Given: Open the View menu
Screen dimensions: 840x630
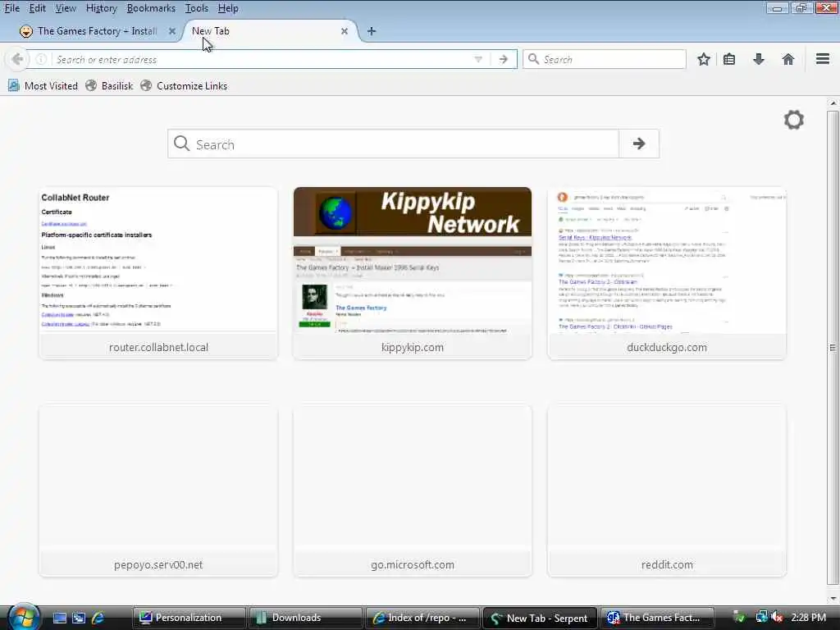Looking at the screenshot, I should (x=66, y=8).
